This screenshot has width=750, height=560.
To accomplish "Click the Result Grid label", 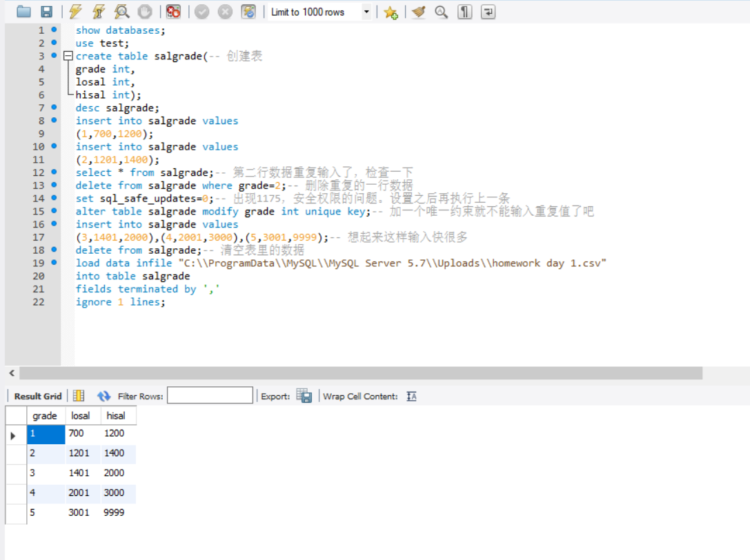I will tap(38, 396).
